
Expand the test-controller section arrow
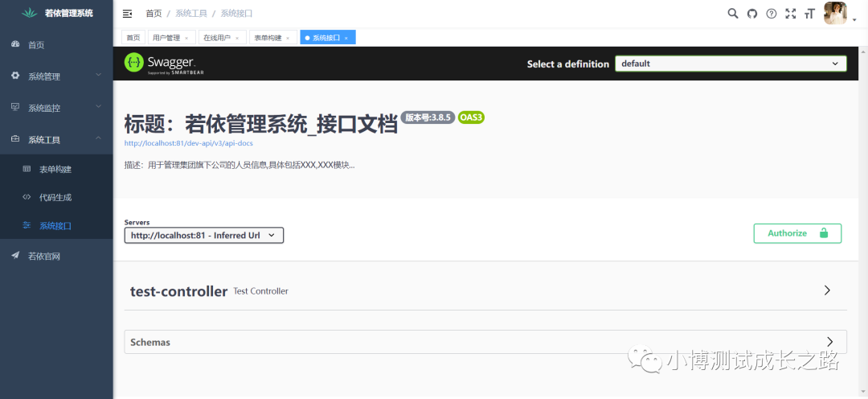tap(827, 290)
